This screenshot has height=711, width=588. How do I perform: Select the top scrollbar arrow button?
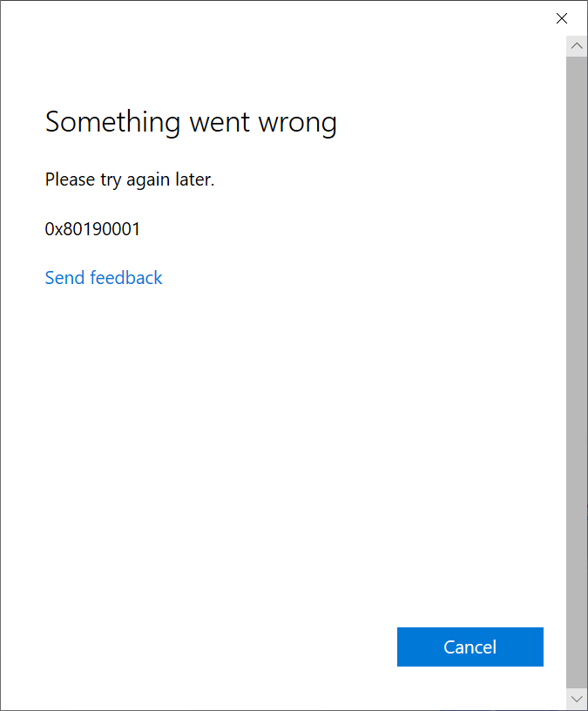click(x=577, y=46)
